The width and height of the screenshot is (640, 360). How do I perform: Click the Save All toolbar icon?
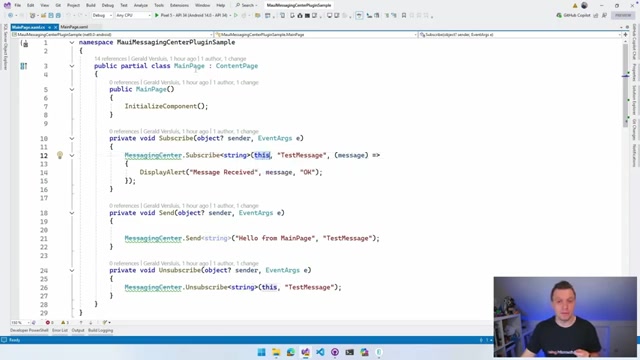coord(58,15)
